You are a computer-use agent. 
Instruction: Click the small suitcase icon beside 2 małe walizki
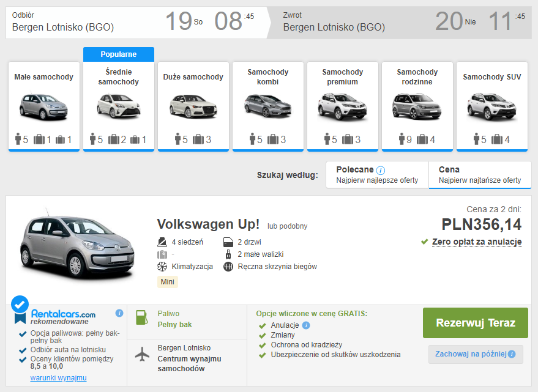(228, 254)
